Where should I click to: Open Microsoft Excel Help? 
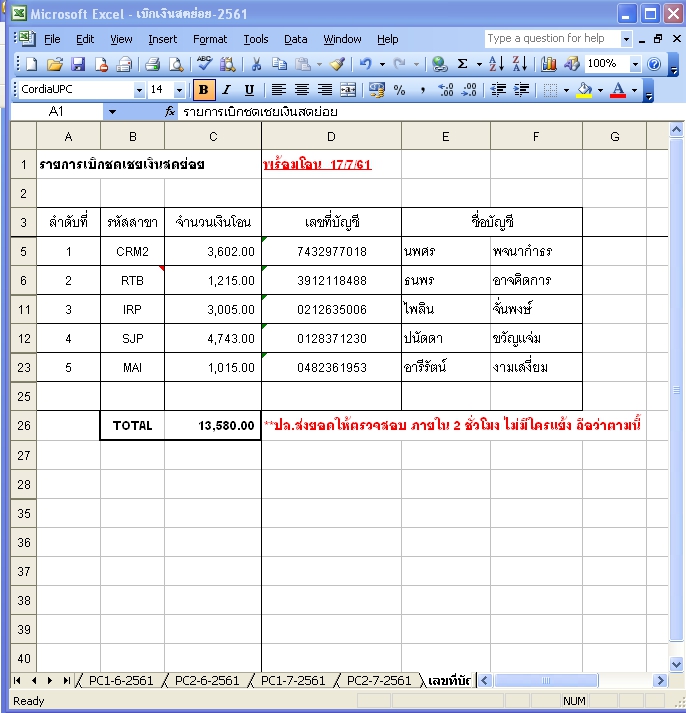pos(654,64)
